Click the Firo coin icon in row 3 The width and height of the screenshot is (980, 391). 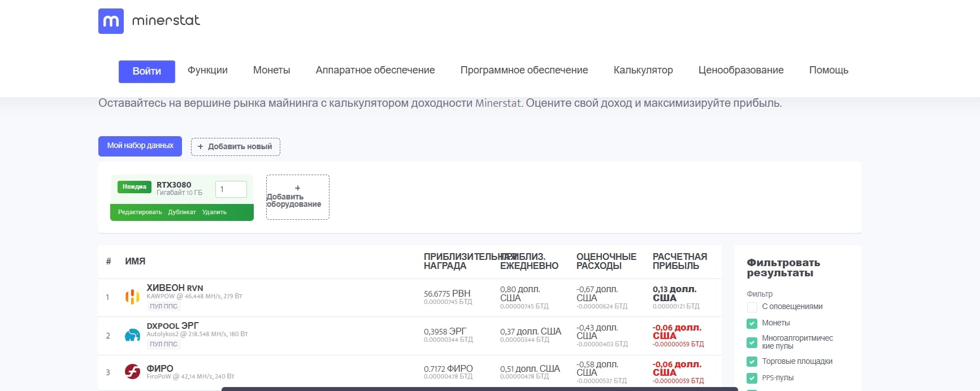132,372
